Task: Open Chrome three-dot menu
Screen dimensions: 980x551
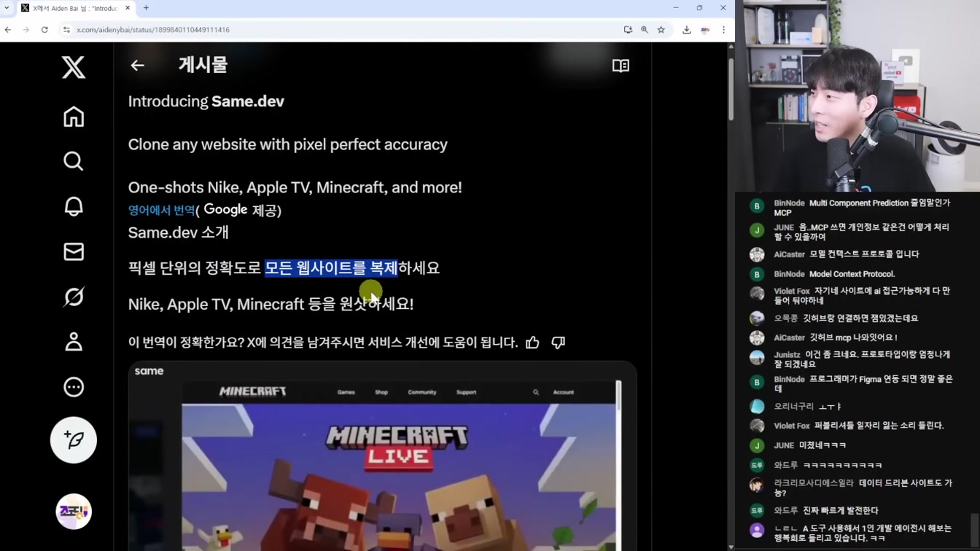Action: pos(723,30)
